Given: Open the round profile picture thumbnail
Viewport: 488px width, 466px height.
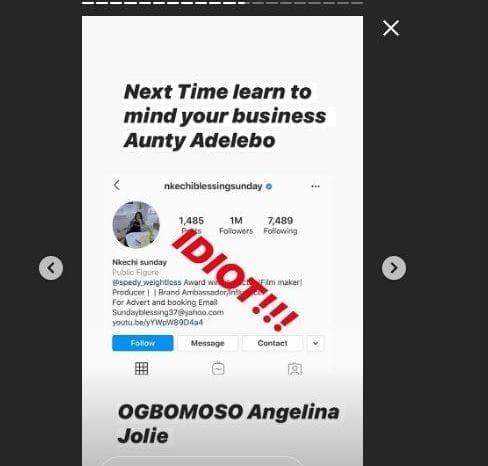Looking at the screenshot, I should [136, 225].
